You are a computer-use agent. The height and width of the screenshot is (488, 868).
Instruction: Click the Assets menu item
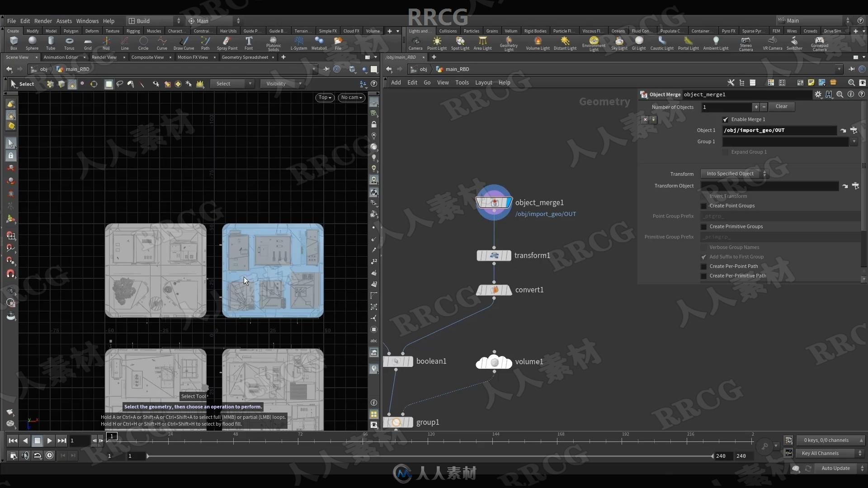(x=64, y=21)
